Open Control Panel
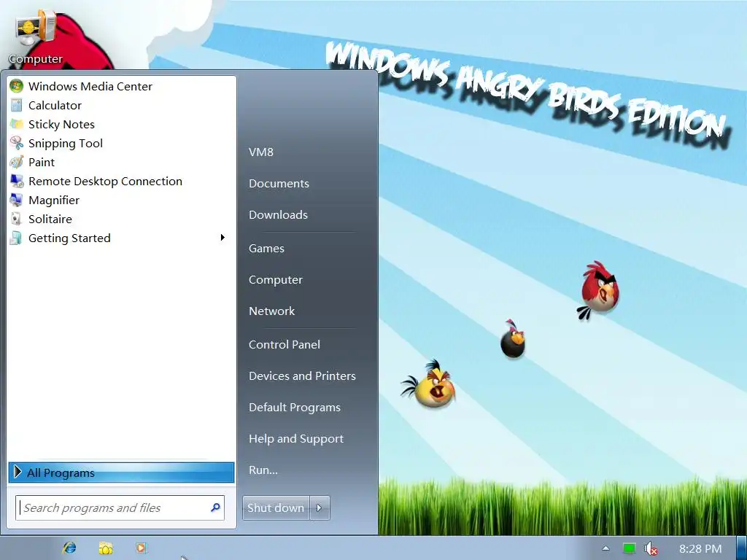The height and width of the screenshot is (560, 747). point(285,344)
